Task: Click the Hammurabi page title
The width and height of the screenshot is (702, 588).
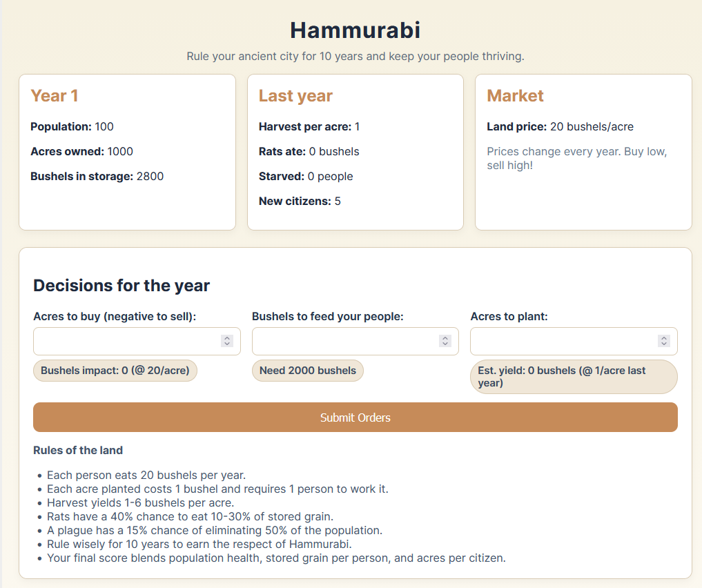Action: tap(355, 30)
